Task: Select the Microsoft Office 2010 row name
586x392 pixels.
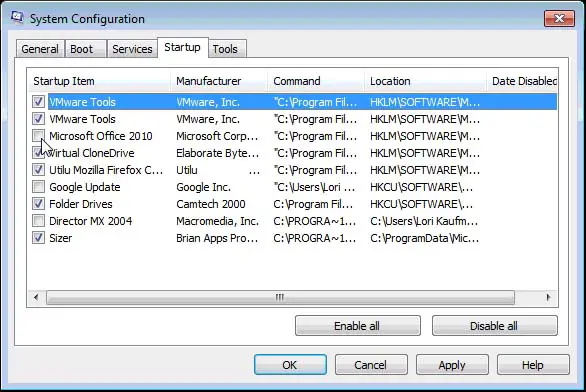Action: tap(101, 136)
